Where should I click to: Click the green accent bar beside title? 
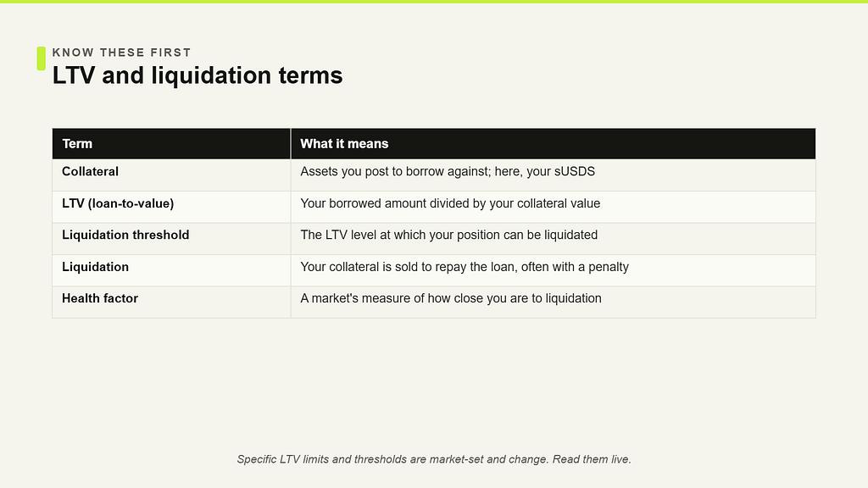pos(41,58)
